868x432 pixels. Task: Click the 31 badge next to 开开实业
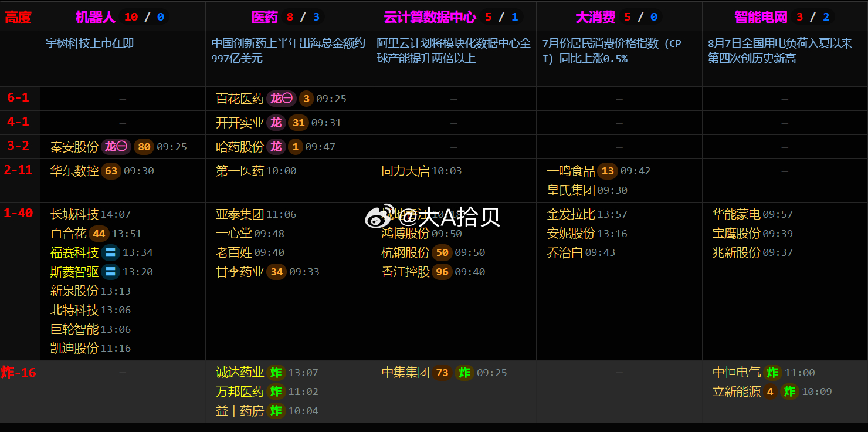pos(299,123)
